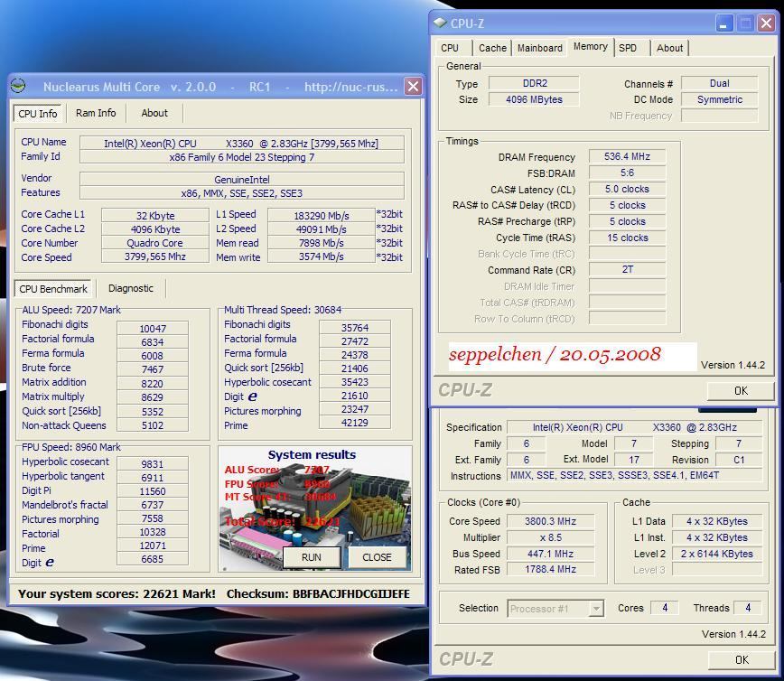Click the Hyperbolic cosecant multi-thread score 35423

(x=354, y=382)
